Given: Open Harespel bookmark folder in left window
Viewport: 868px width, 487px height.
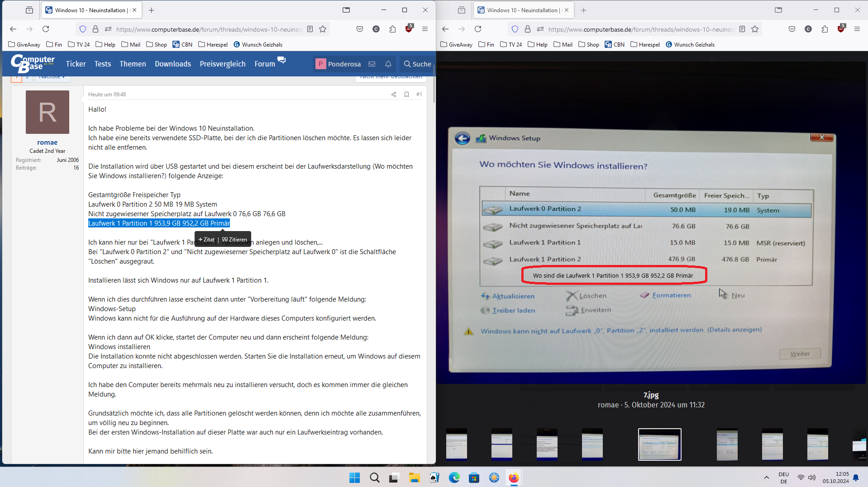Looking at the screenshot, I should pos(213,44).
